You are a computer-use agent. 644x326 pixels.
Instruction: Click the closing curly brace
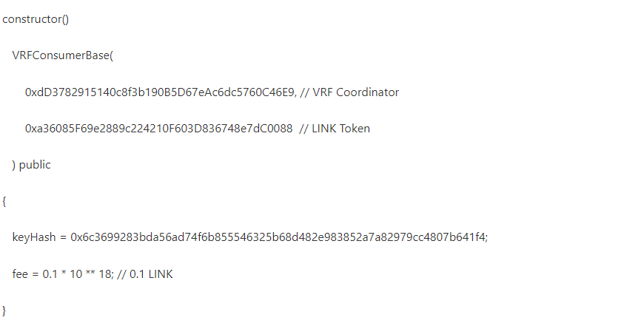[x=4, y=310]
